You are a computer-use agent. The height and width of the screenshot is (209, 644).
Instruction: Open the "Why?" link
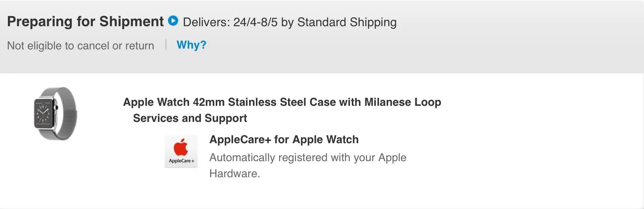[191, 45]
